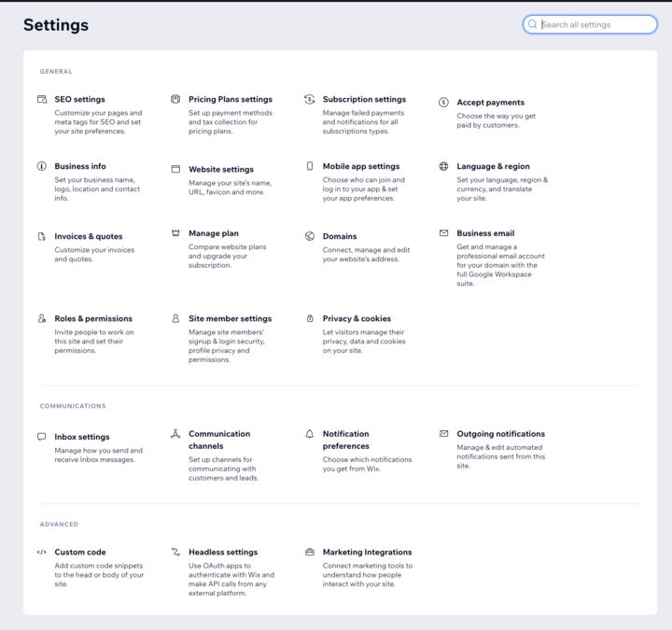Open Inbox settings

click(82, 437)
